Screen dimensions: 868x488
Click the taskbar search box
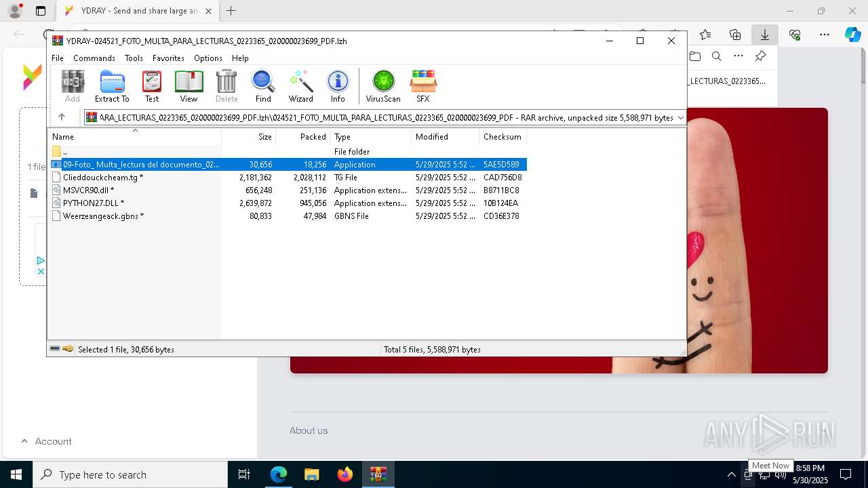pos(130,474)
